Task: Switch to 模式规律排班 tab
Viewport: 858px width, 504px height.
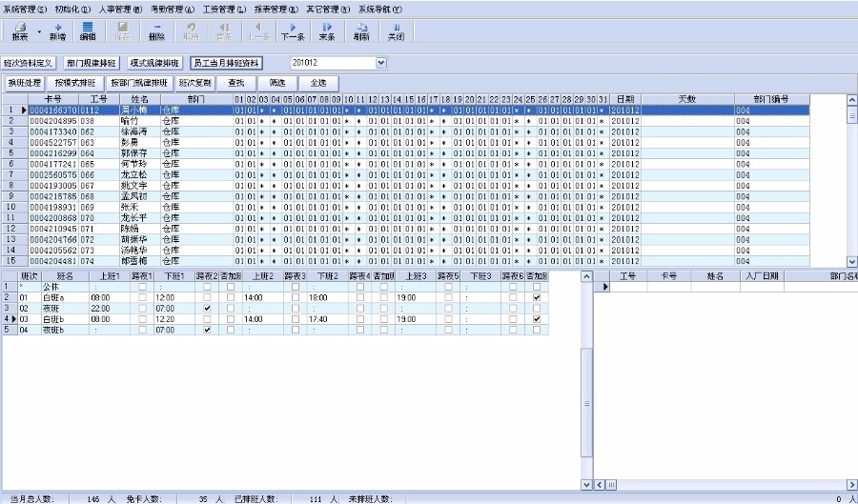Action: 154,64
